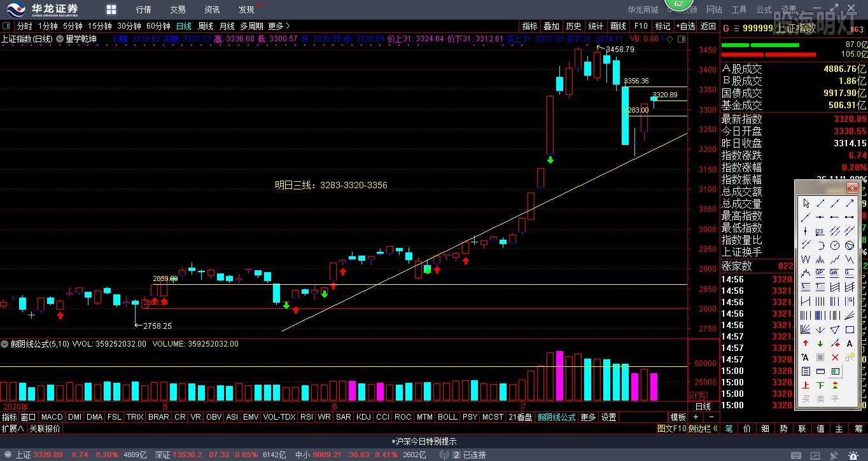The height and width of the screenshot is (461, 868).
Task: Select the W-shaped wave drawing tool
Action: 806,259
